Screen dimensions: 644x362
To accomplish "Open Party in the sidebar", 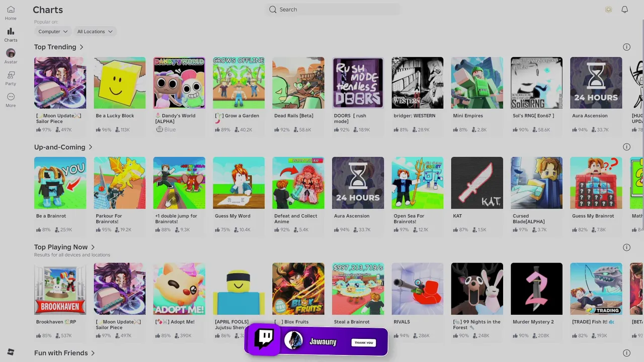I will [x=11, y=78].
